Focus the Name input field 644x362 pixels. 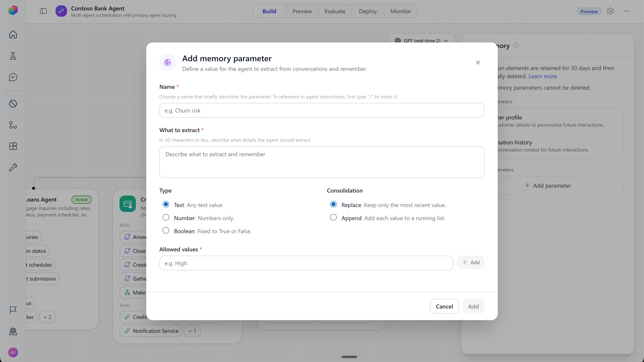pos(322,110)
